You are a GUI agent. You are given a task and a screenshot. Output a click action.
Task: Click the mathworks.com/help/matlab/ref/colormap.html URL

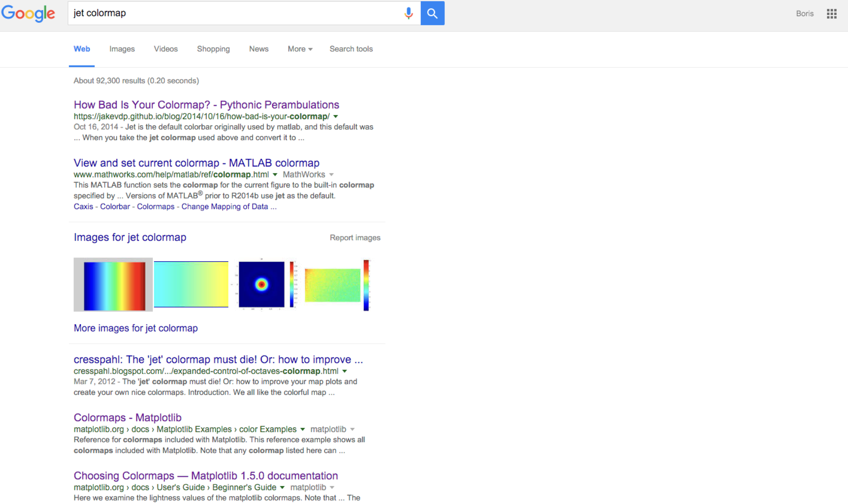click(x=171, y=175)
